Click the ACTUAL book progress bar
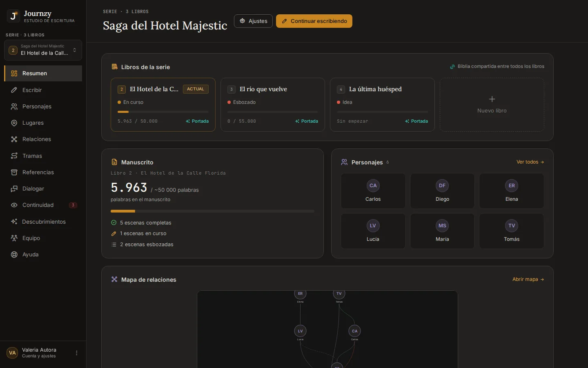Screen dimensions: 588x368 coord(163,112)
